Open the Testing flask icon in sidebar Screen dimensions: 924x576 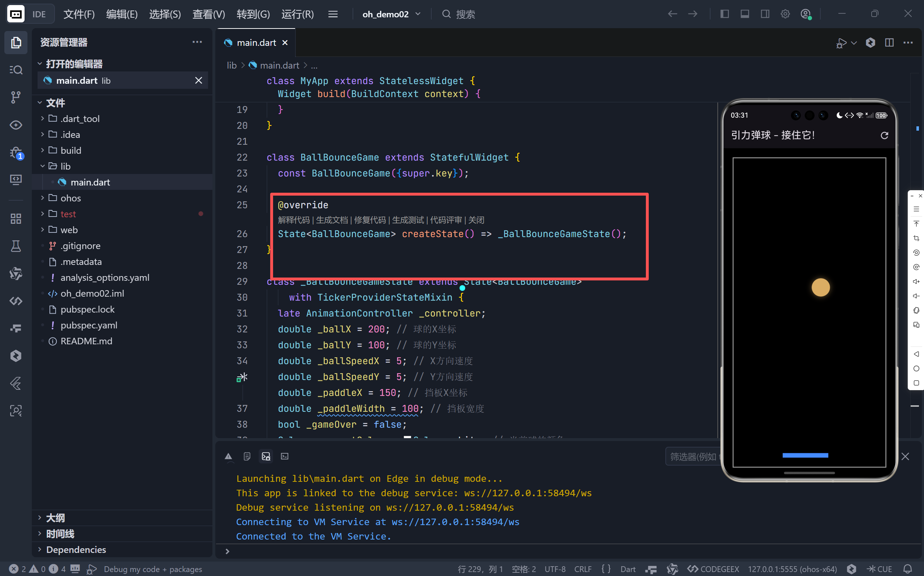point(16,246)
